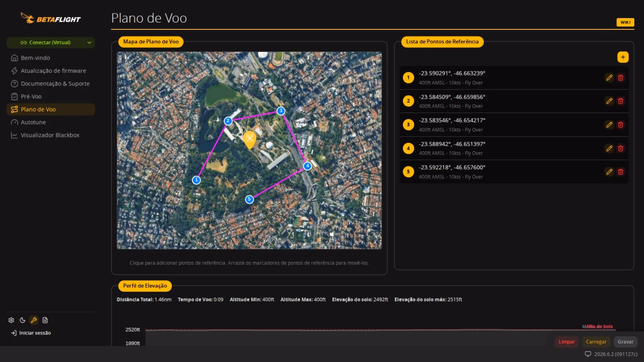Open Autotune page

pyautogui.click(x=51, y=122)
